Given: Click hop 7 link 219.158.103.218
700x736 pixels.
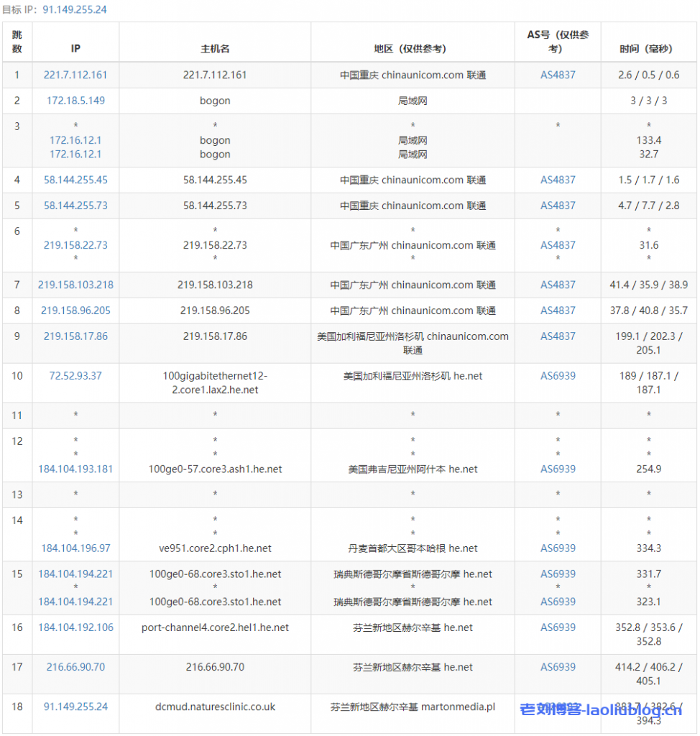Looking at the screenshot, I should [75, 285].
